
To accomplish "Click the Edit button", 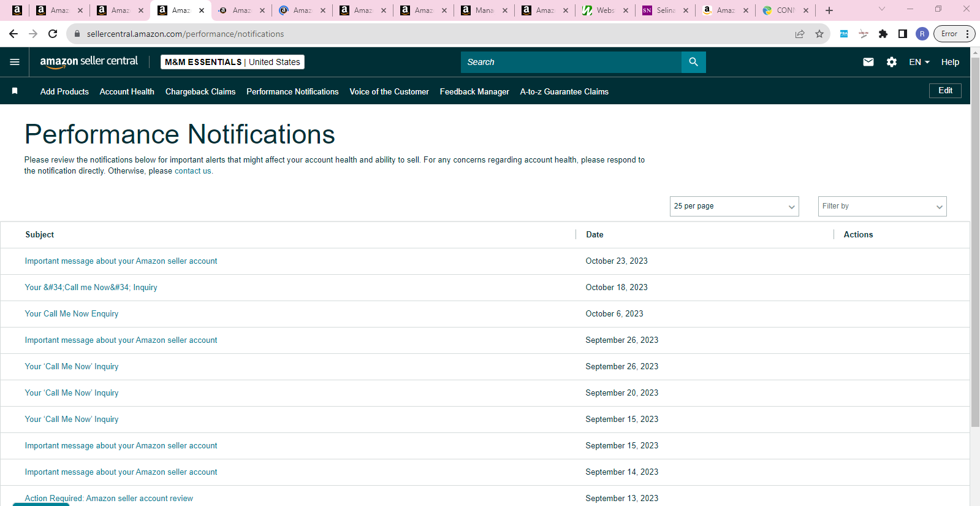I will pyautogui.click(x=946, y=91).
